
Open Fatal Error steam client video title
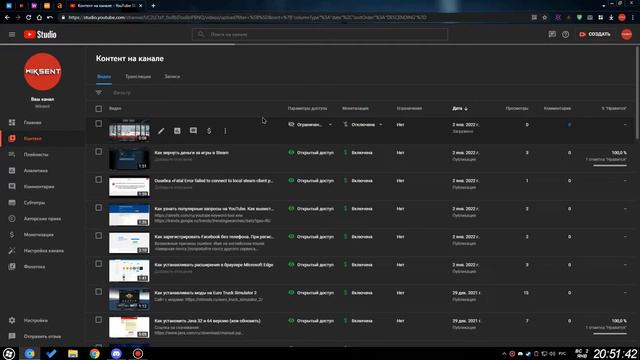pos(214,180)
